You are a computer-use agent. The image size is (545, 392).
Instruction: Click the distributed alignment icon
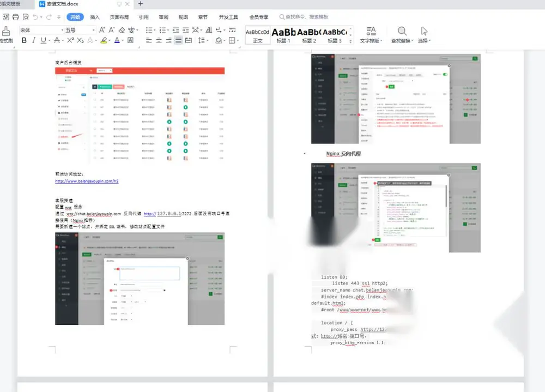pyautogui.click(x=189, y=40)
